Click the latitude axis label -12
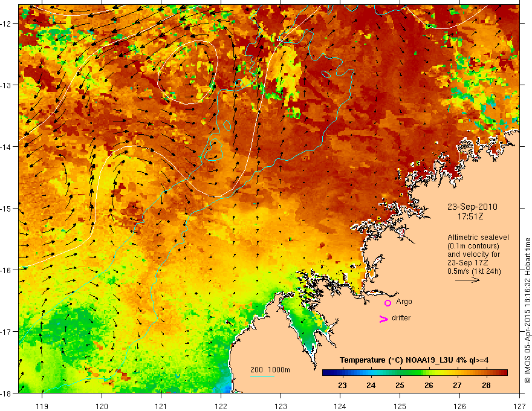The height and width of the screenshot is (411, 532). [7, 24]
